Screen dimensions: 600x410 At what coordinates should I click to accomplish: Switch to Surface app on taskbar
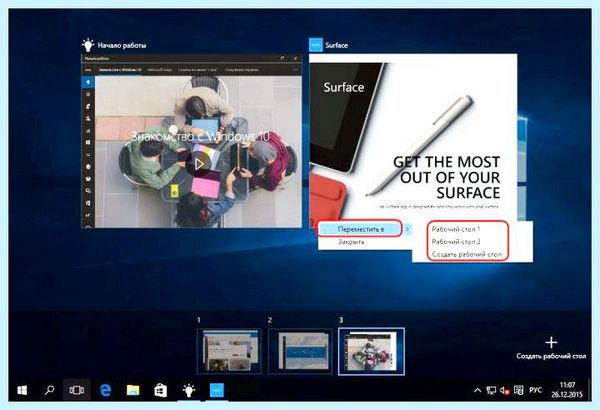(217, 390)
